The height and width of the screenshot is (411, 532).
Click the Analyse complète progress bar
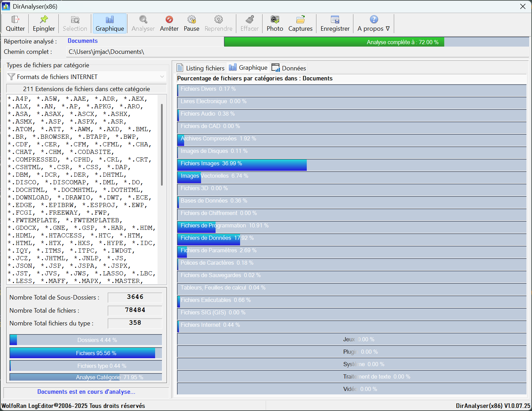point(376,42)
